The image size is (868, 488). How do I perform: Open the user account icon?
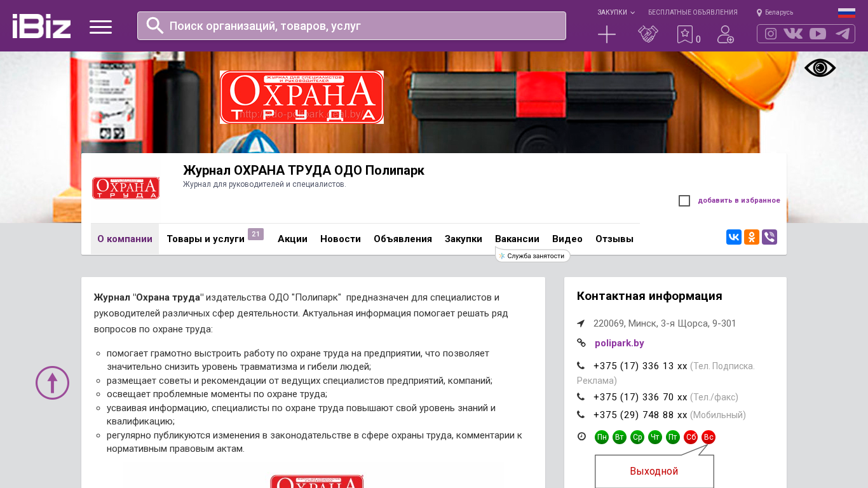(x=725, y=34)
